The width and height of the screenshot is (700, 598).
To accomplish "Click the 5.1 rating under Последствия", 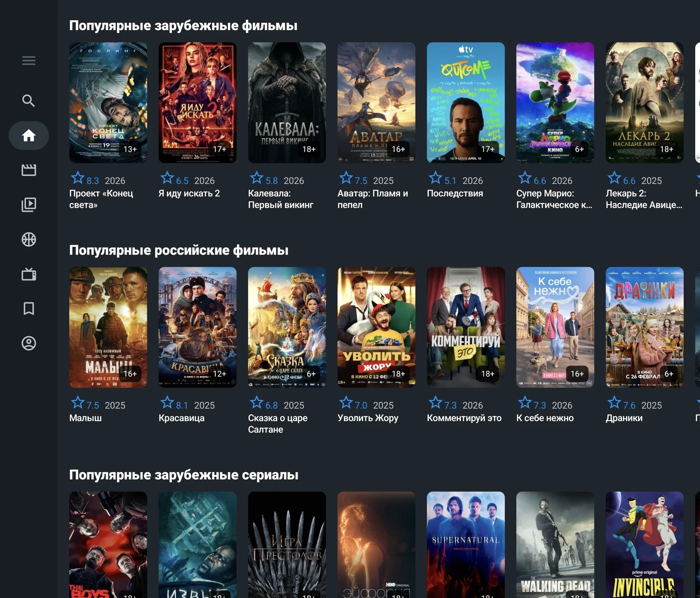I will (450, 181).
